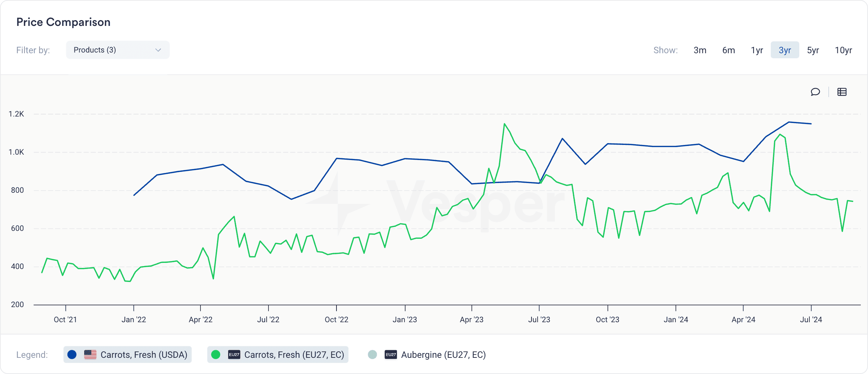Toggle the Carrots, Fresh (USDA) series off
The width and height of the screenshot is (868, 374).
144,355
